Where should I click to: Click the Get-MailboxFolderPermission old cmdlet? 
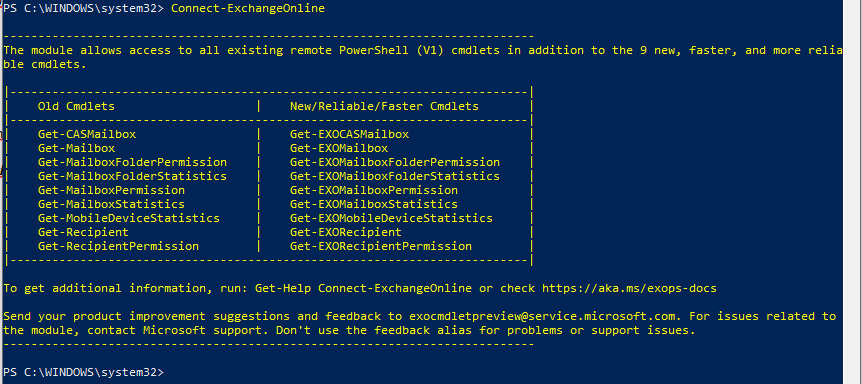[132, 162]
